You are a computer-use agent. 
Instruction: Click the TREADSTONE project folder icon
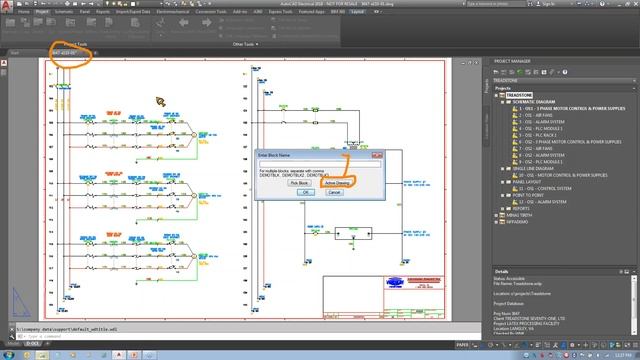click(502, 95)
